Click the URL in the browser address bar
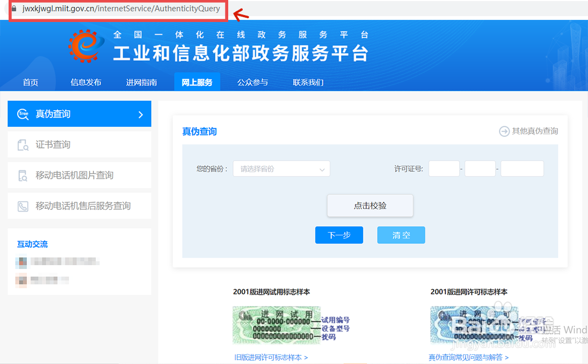Viewport: 588px width, 364px height. point(121,9)
